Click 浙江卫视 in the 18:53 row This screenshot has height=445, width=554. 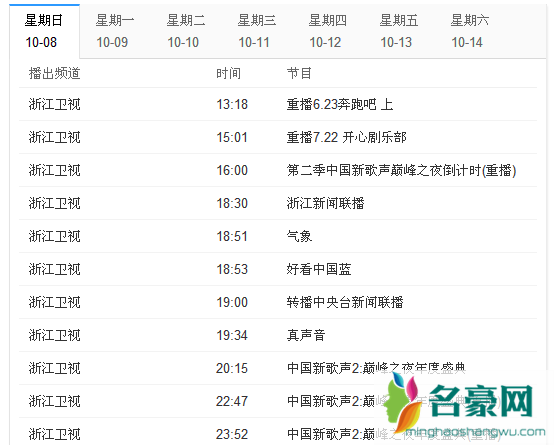54,269
